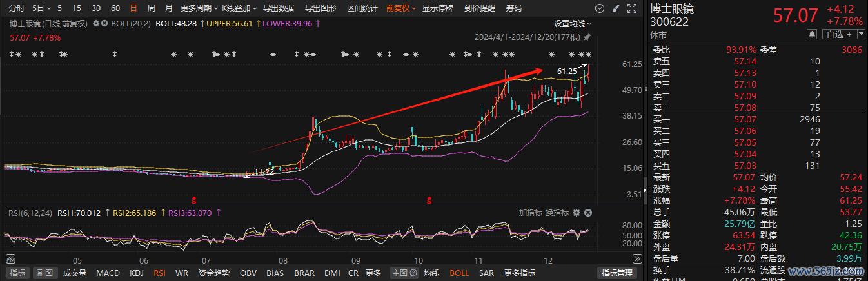
Task: Switch to 15-minute period
Action: (x=77, y=8)
